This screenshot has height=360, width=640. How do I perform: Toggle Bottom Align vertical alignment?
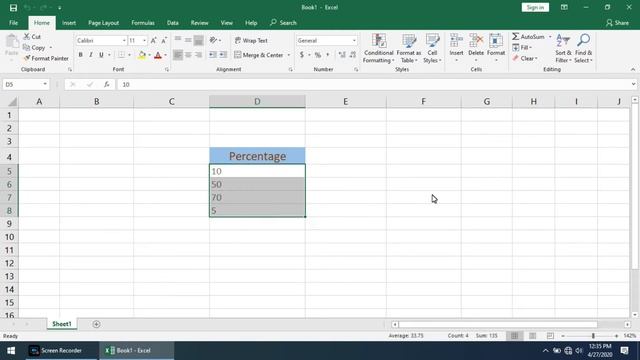198,40
